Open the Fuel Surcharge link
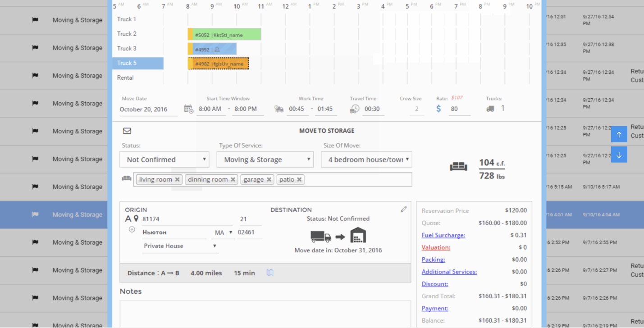The image size is (644, 328). (x=443, y=235)
